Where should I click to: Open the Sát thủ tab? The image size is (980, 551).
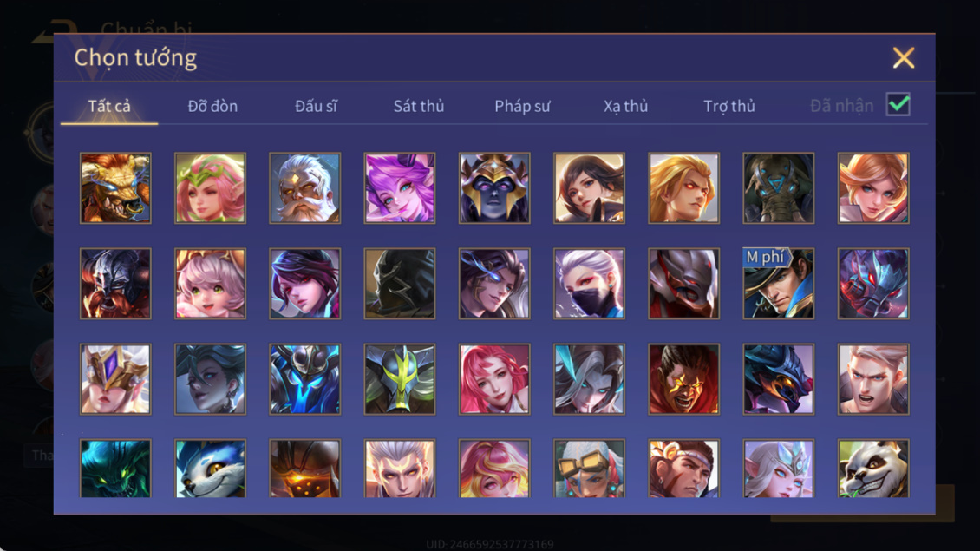point(419,107)
